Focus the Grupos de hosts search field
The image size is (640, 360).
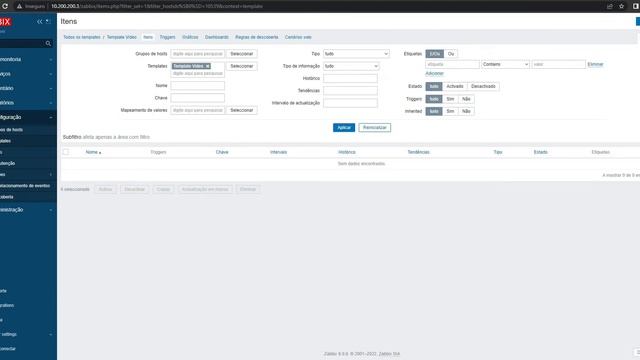(198, 54)
